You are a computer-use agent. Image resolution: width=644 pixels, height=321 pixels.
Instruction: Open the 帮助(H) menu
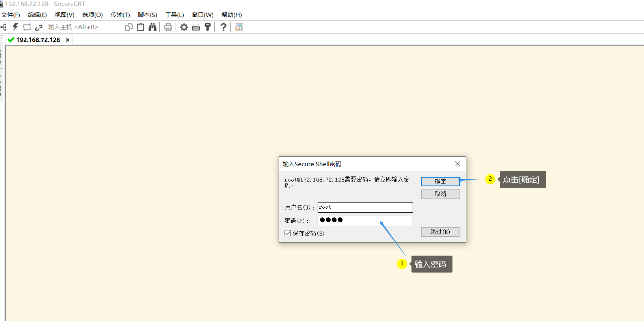(x=232, y=15)
